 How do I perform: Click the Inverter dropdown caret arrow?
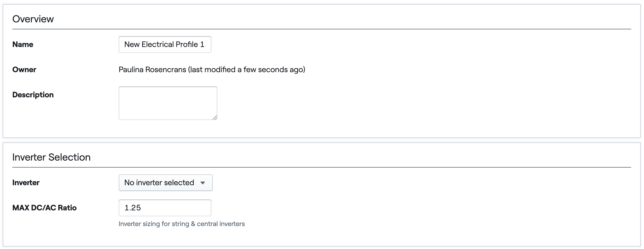tap(203, 183)
